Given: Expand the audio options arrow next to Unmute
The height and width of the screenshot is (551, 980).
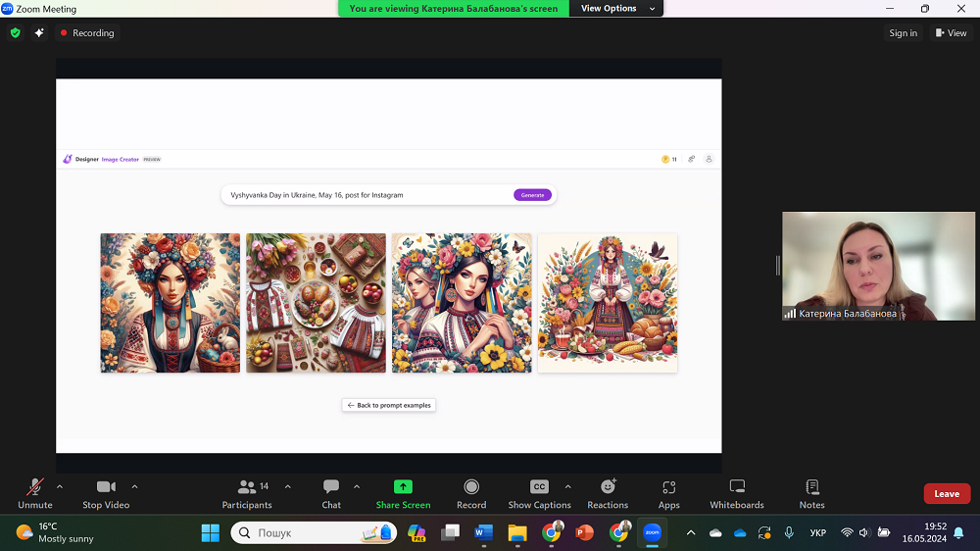Looking at the screenshot, I should [x=60, y=486].
